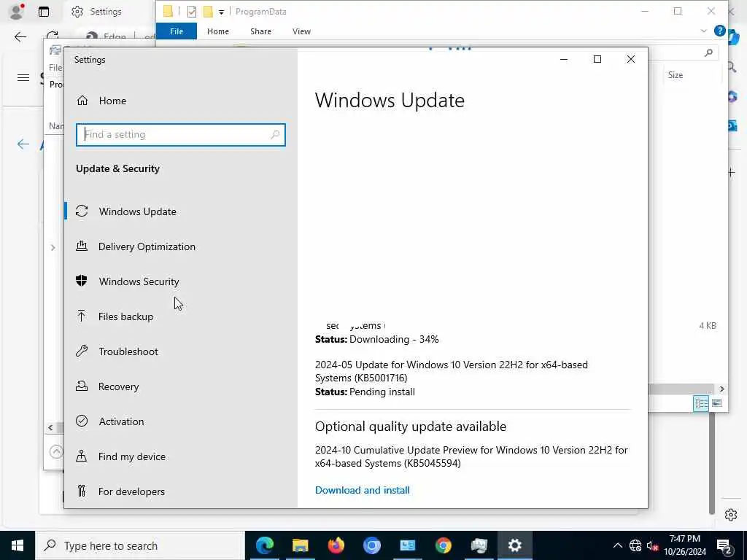Open Troubleshoot section
747x560 pixels.
128,351
